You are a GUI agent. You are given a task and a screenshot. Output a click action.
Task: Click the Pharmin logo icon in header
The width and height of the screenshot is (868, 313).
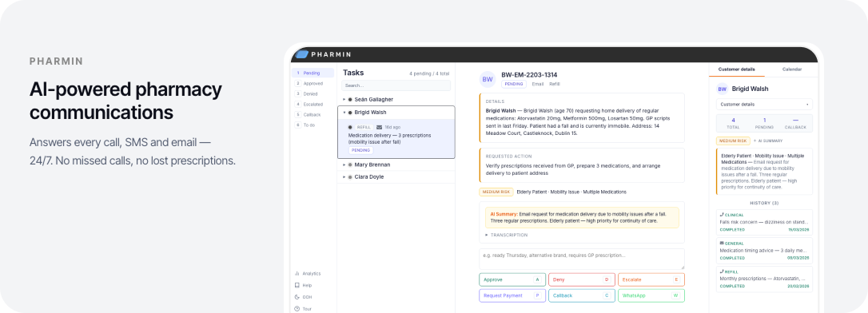301,54
